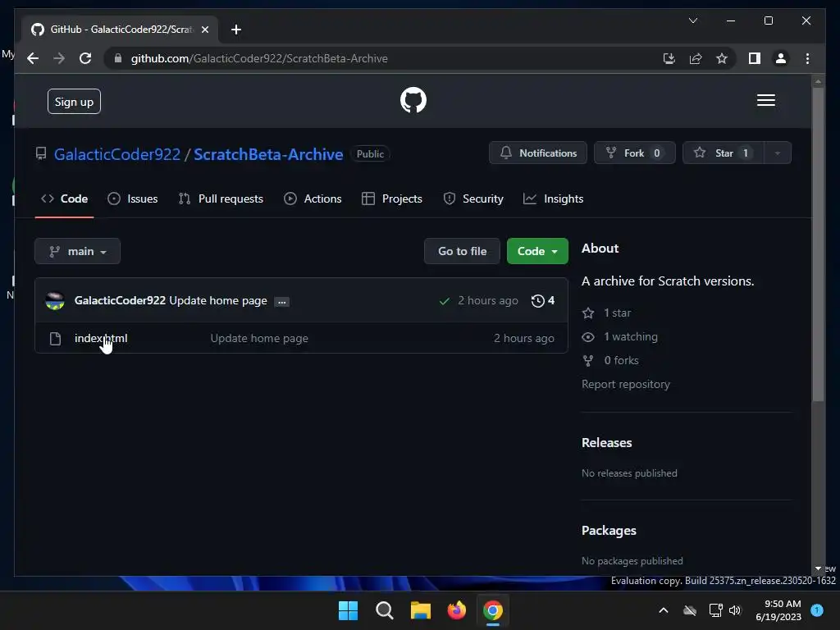Open the 1 watching link
840x630 pixels.
coord(620,336)
